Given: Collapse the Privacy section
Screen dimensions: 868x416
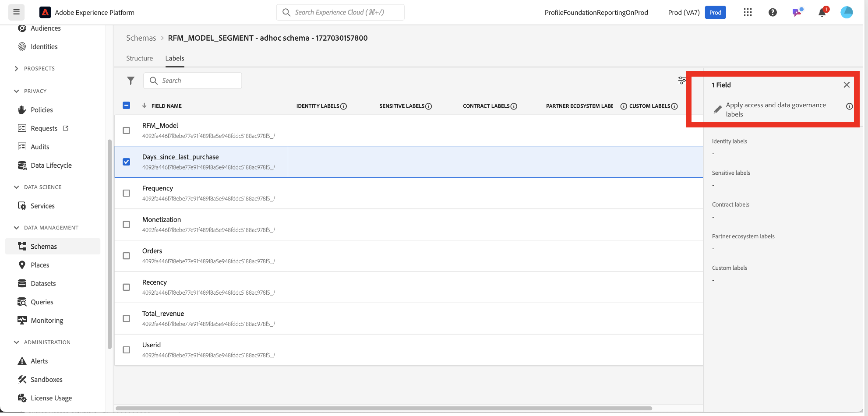Looking at the screenshot, I should pos(17,91).
